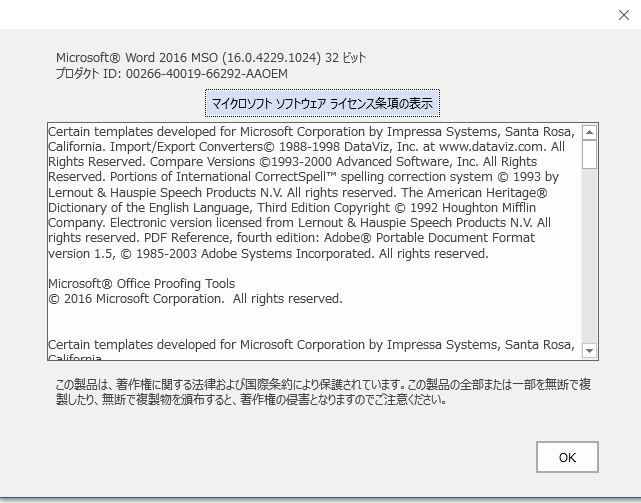
Task: Click the scrollbar thumb in credits box
Action: click(x=589, y=154)
